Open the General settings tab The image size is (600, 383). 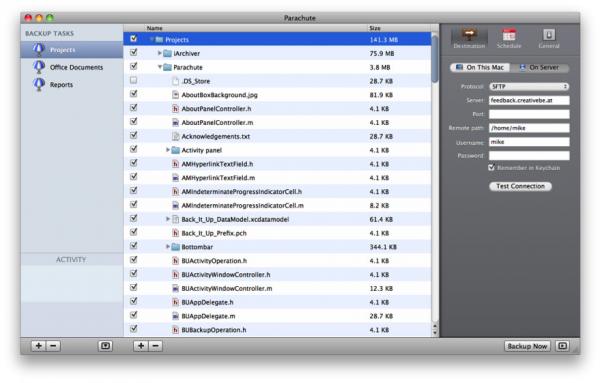(x=549, y=38)
